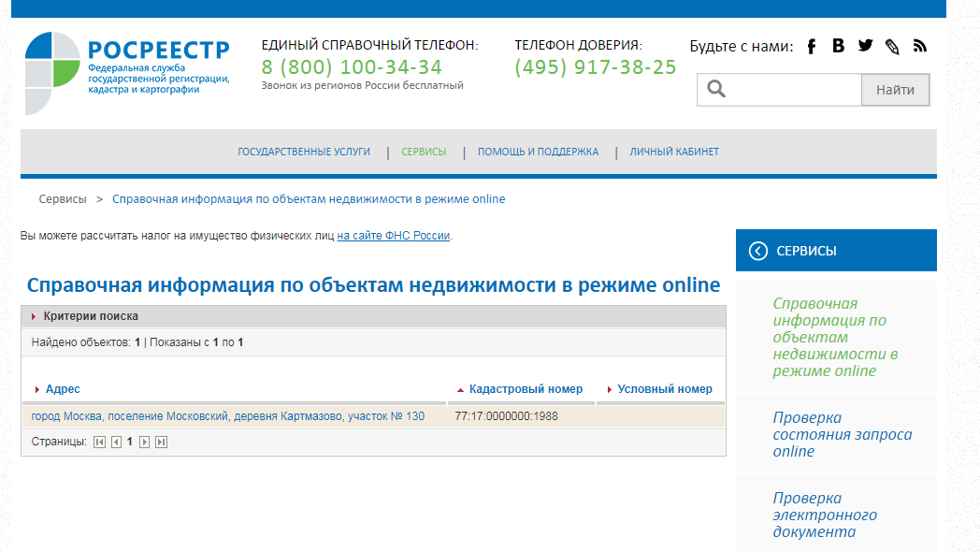Go to the last results page
Viewport: 980px width, 552px height.
161,442
